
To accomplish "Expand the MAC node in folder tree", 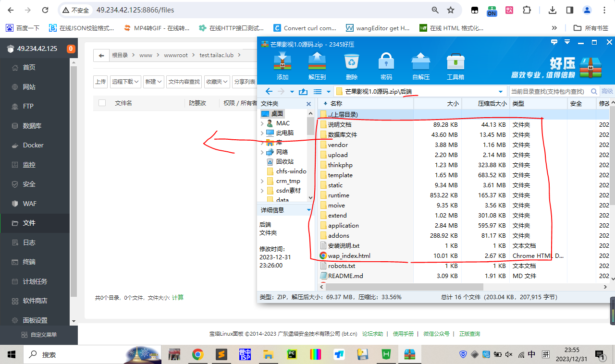I will [262, 123].
